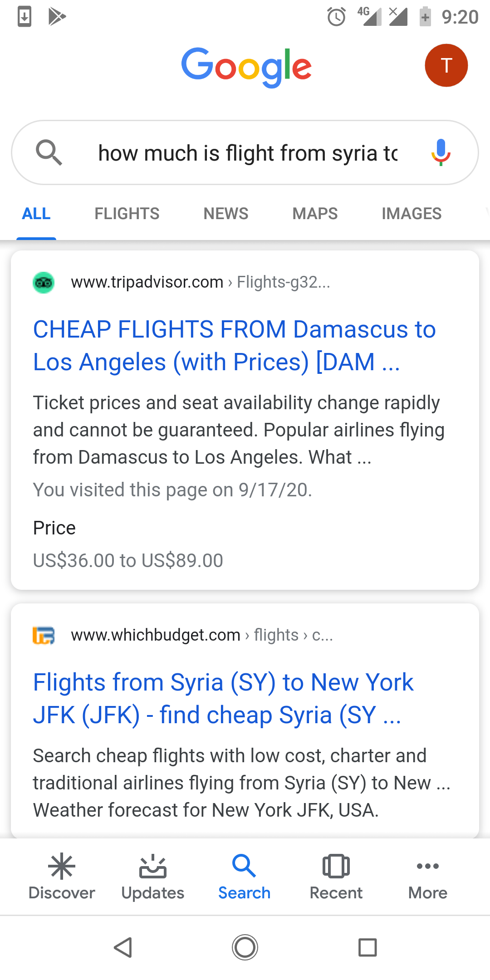490x980 pixels.
Task: Open the Flights from Syria to New York JFK link
Action: [x=223, y=698]
